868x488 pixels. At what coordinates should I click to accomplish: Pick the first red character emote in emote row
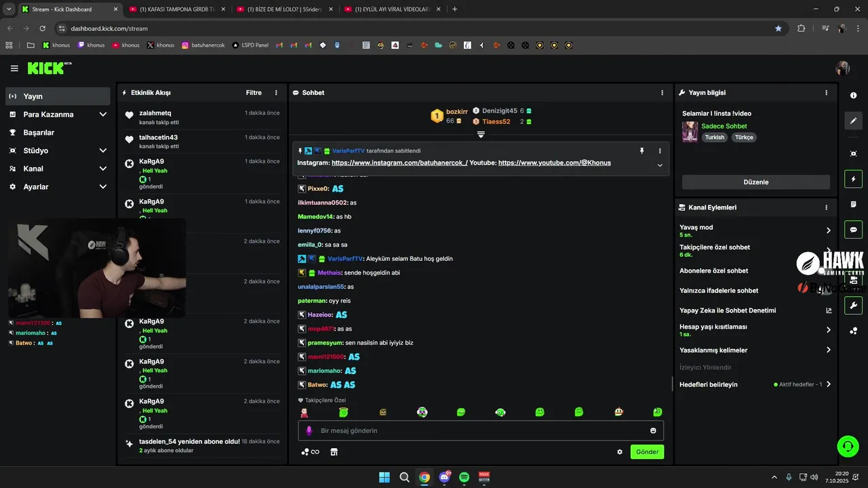(304, 412)
